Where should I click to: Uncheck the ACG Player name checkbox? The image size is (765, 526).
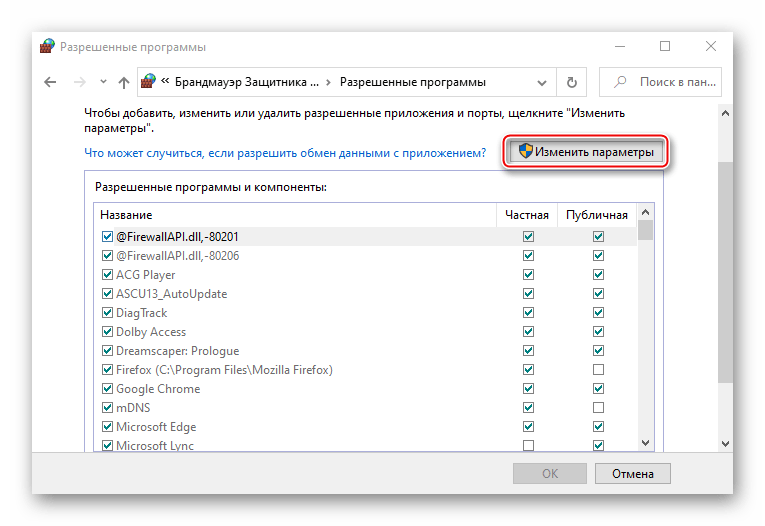pos(107,275)
